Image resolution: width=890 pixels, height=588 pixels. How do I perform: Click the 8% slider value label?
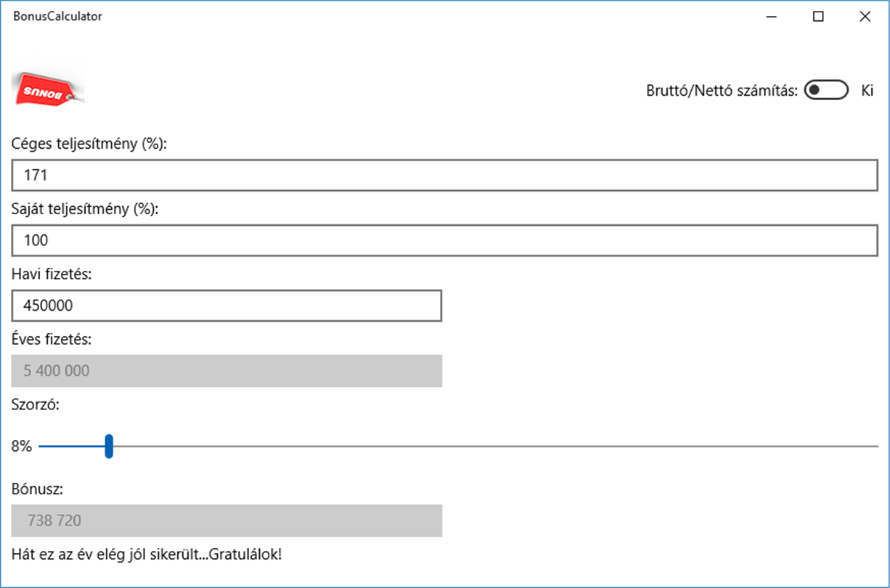22,447
